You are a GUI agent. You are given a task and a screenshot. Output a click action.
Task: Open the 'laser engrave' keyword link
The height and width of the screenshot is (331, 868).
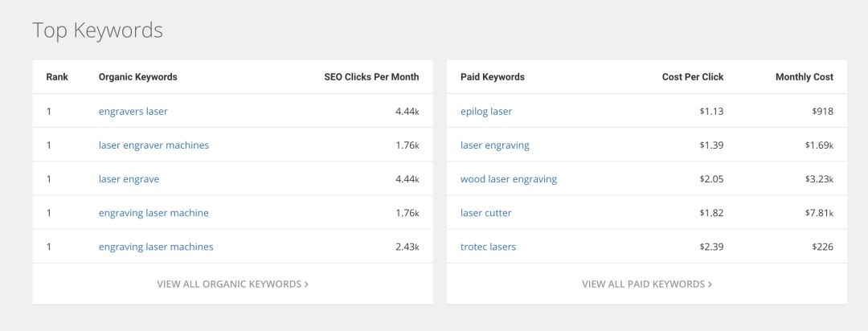pos(129,179)
